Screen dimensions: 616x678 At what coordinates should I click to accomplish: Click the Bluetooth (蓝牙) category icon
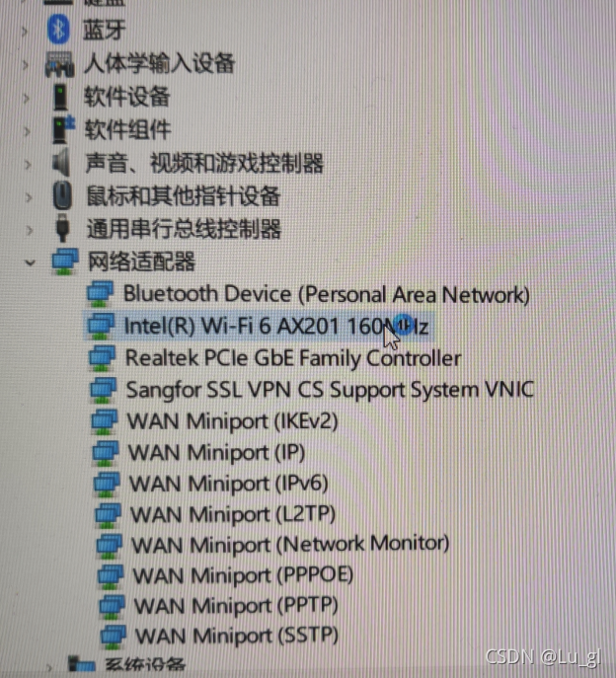(59, 29)
